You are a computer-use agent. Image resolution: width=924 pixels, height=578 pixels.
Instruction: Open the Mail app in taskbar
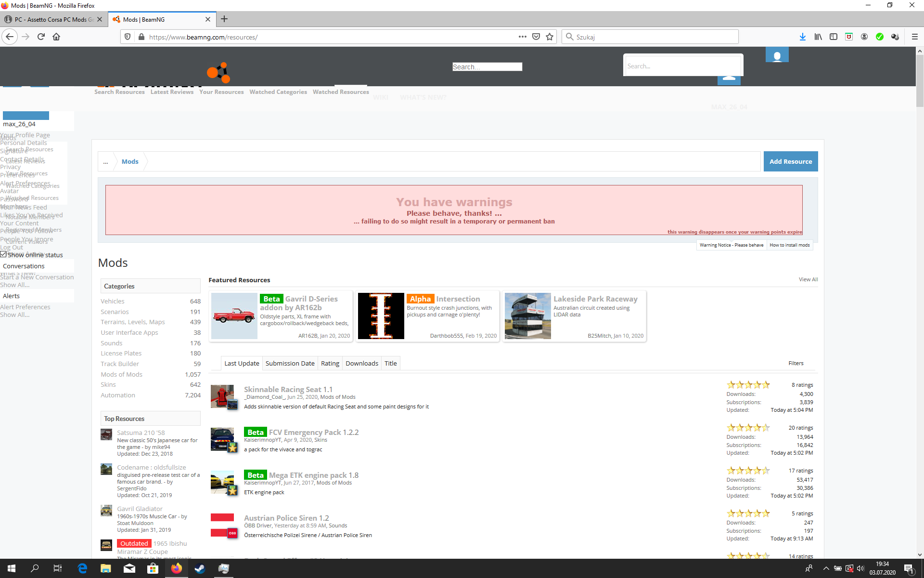coord(129,568)
